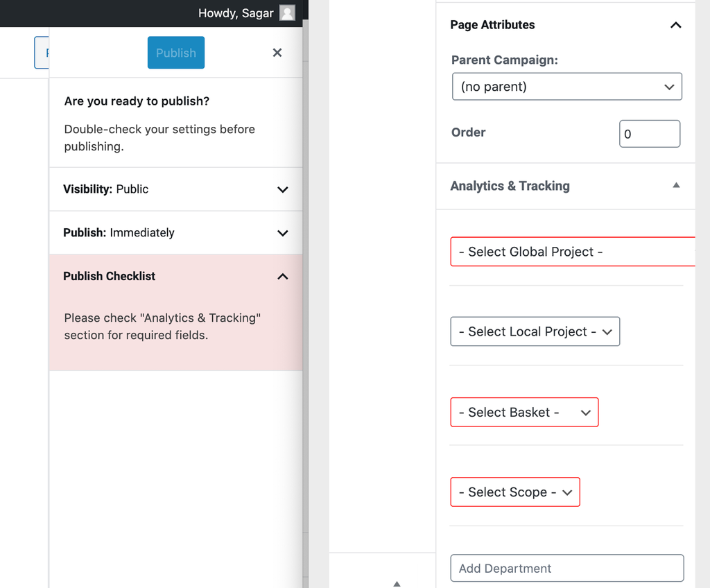Click the 'Are you ready to publish?' heading
The width and height of the screenshot is (710, 588).
click(x=137, y=101)
